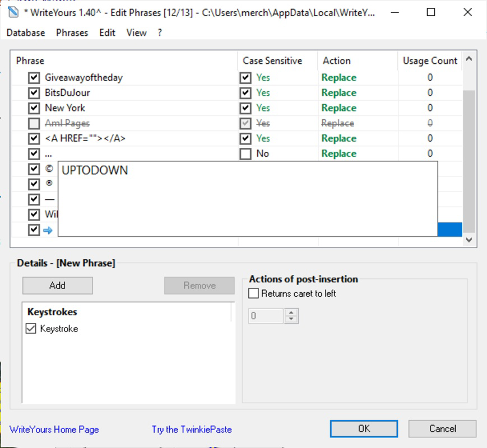Enable Case Sensitive checkbox for ... row
487x448 pixels.
coord(245,153)
